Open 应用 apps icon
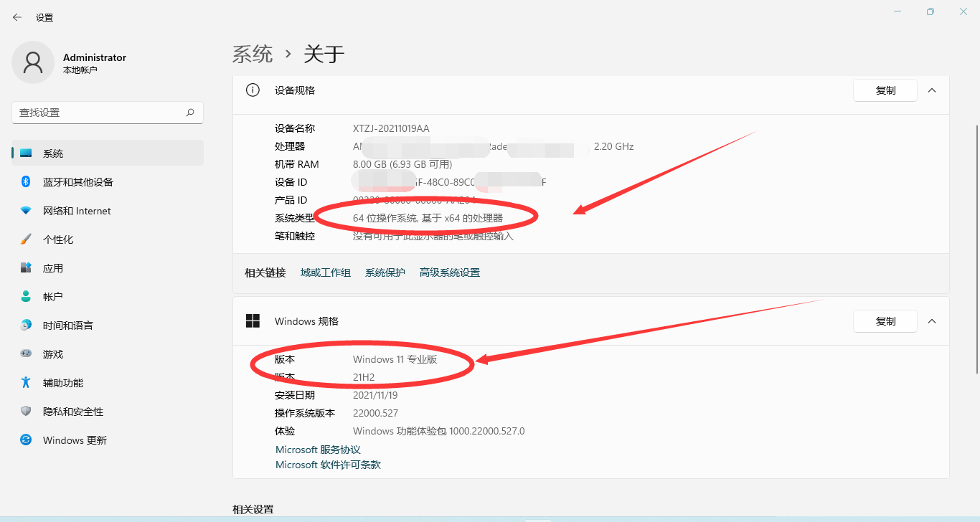The image size is (980, 522). [26, 268]
